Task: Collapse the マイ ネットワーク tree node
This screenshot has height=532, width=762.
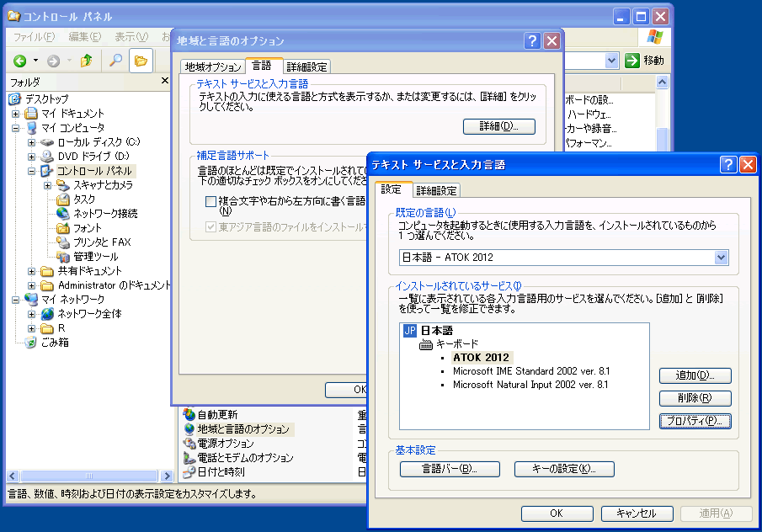Action: (15, 300)
